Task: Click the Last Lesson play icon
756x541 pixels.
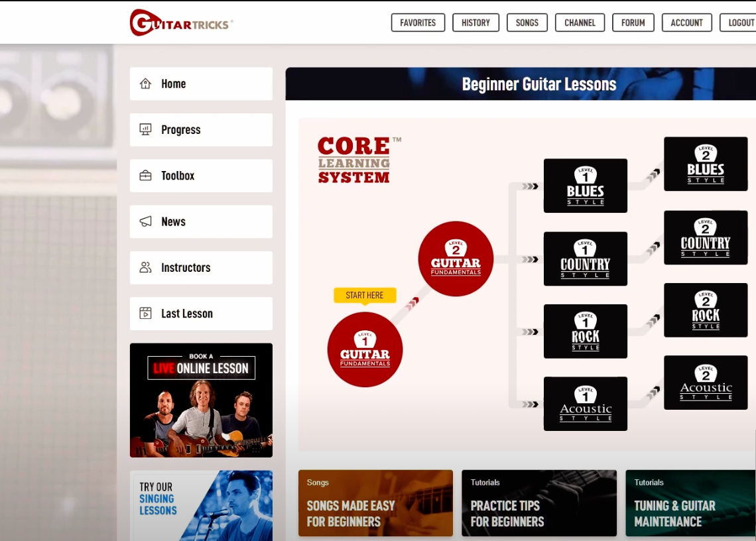Action: 146,314
